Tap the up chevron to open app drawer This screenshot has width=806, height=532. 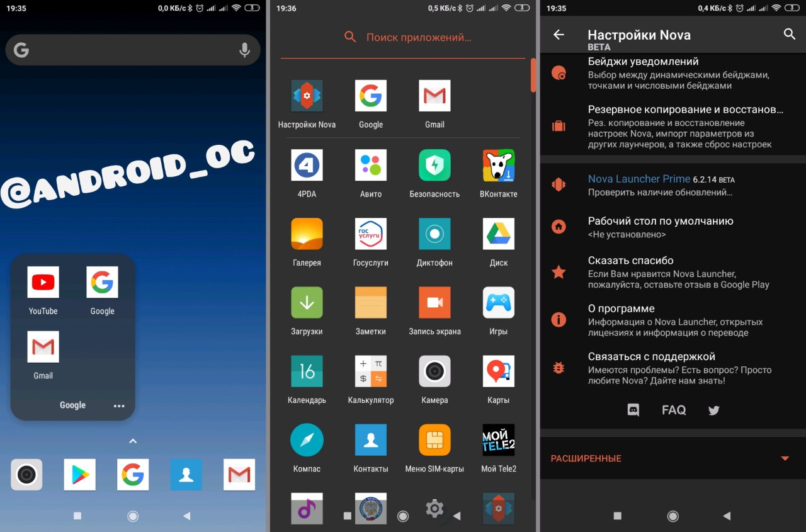133,441
